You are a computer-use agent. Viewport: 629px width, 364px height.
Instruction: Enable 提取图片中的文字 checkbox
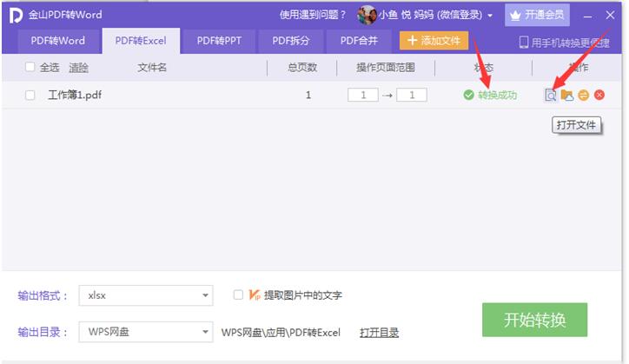[x=238, y=295]
